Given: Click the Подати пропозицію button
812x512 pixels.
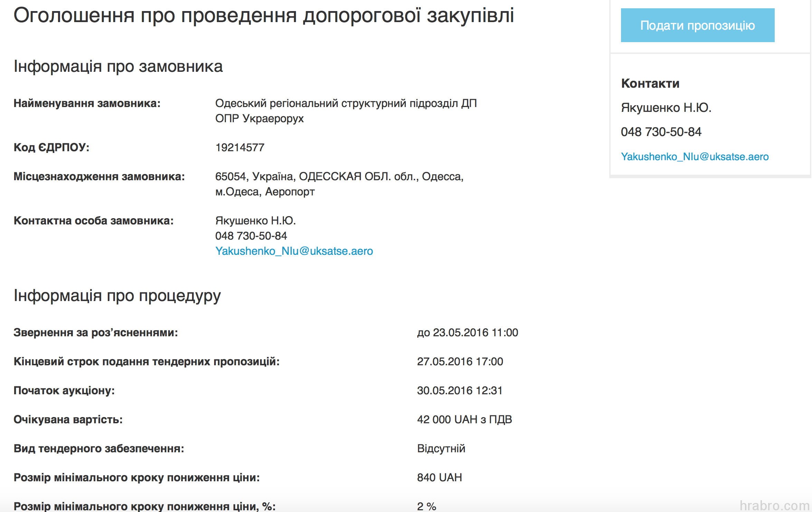Looking at the screenshot, I should click(697, 25).
